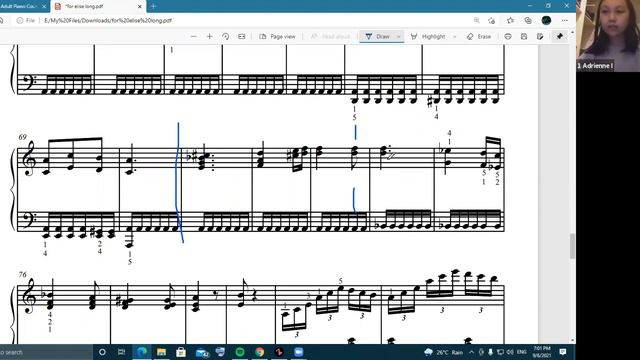Viewport: 640px width, 360px height.
Task: Select the Erase tool
Action: 479,37
